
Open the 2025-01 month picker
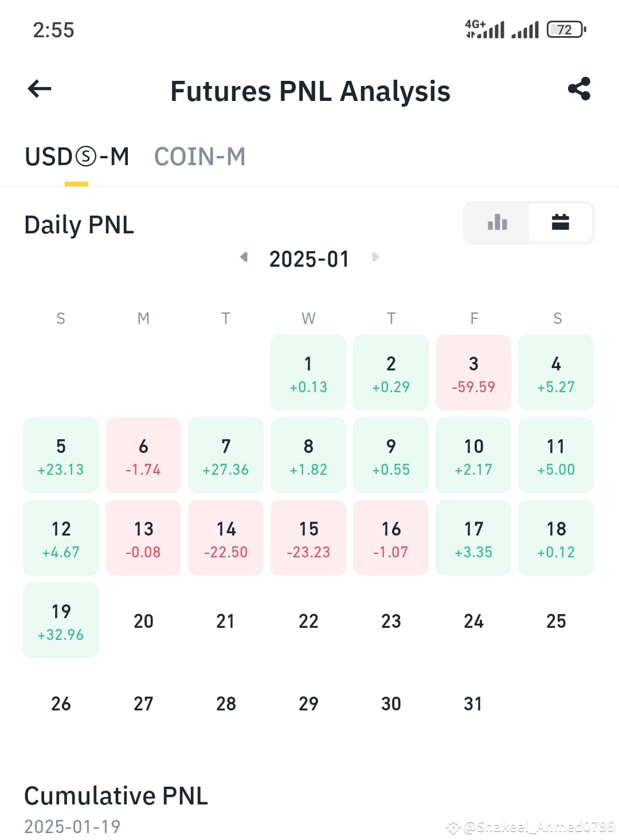309,259
